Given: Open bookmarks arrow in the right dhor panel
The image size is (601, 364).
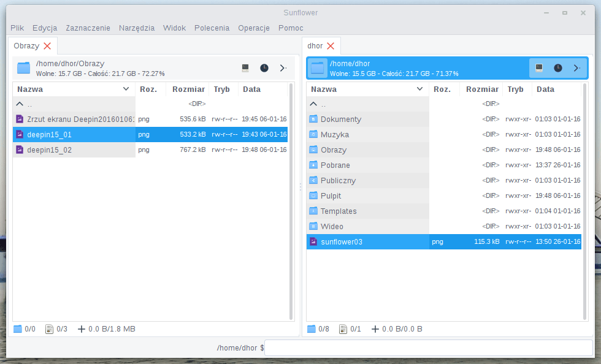Looking at the screenshot, I should (577, 68).
